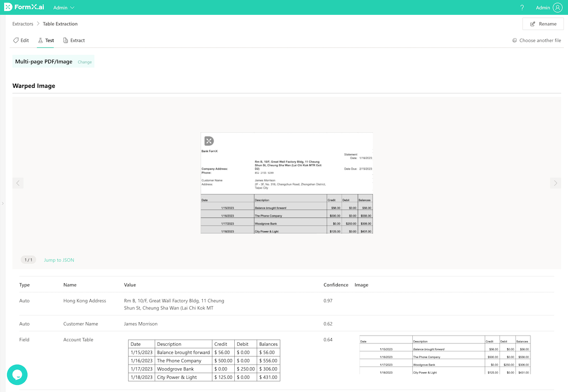The width and height of the screenshot is (568, 392).
Task: Click the warped bank statement image
Action: pos(287,183)
